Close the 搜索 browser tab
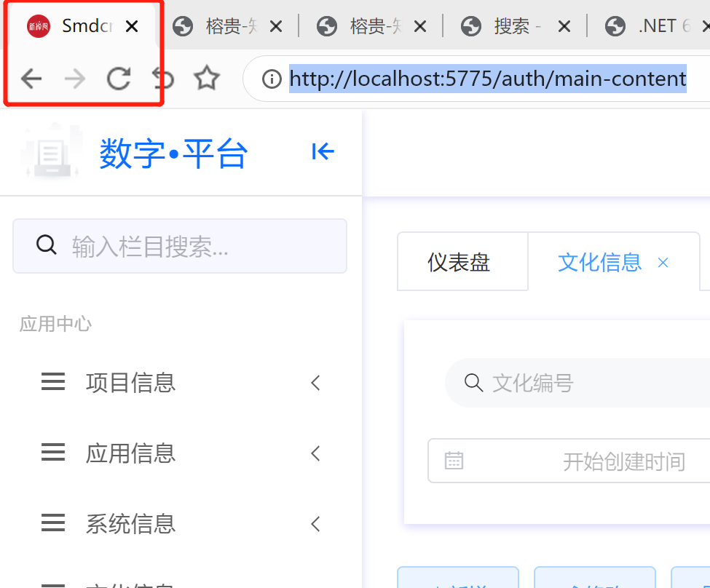 (x=564, y=27)
